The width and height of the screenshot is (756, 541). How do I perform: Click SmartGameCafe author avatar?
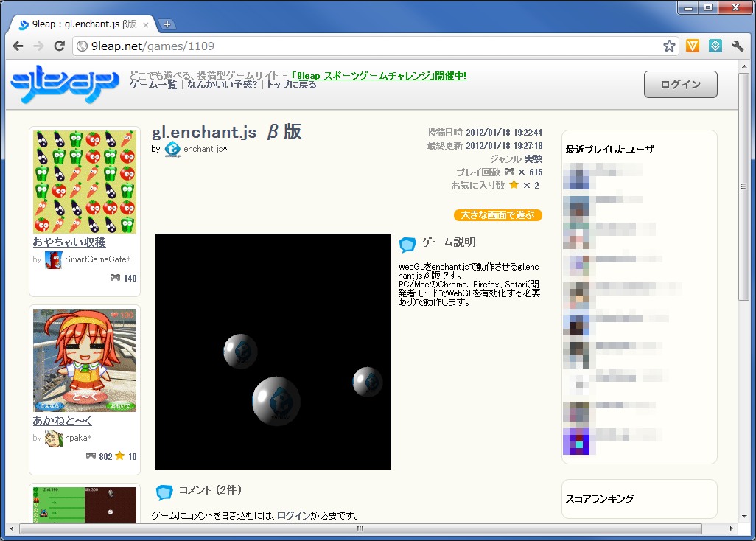tap(54, 260)
